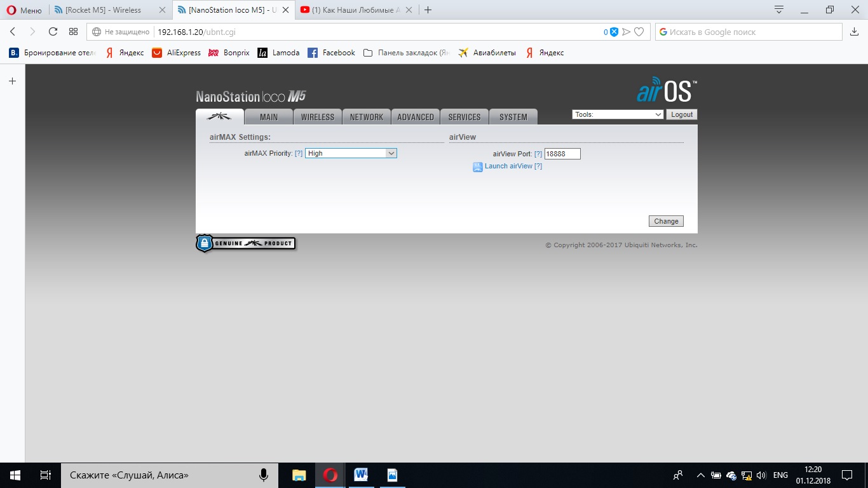Open the Photos app taskbar icon
868x488 pixels.
click(392, 475)
